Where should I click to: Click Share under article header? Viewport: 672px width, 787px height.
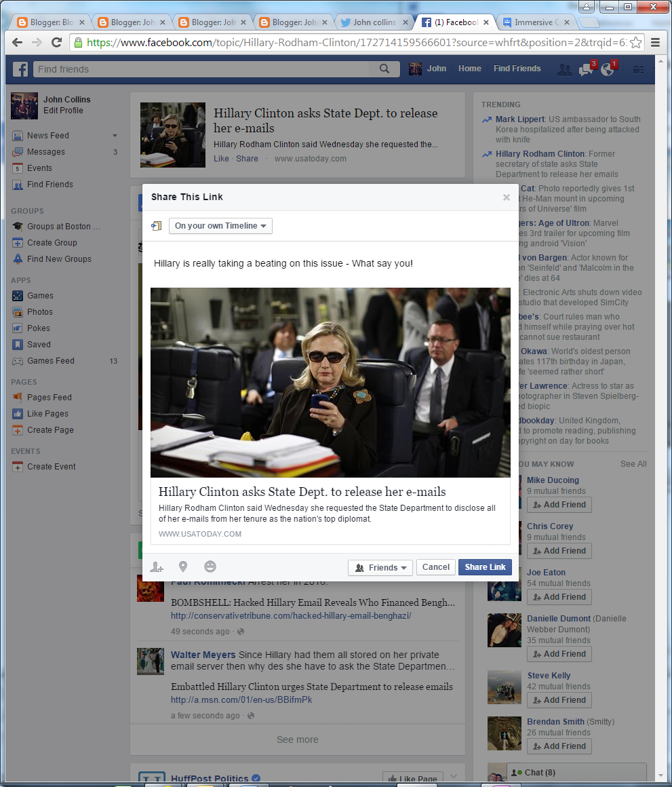tap(247, 159)
